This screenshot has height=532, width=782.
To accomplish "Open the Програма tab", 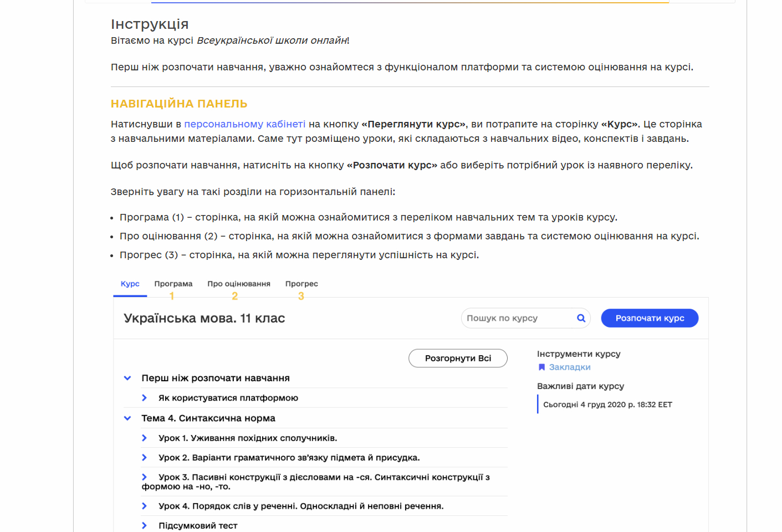I will click(x=173, y=284).
